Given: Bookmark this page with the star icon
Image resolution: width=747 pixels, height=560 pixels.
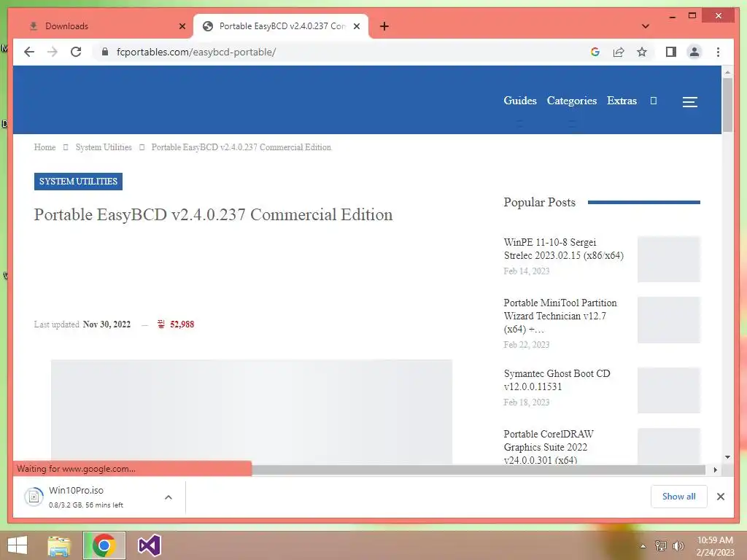Looking at the screenshot, I should 642,52.
